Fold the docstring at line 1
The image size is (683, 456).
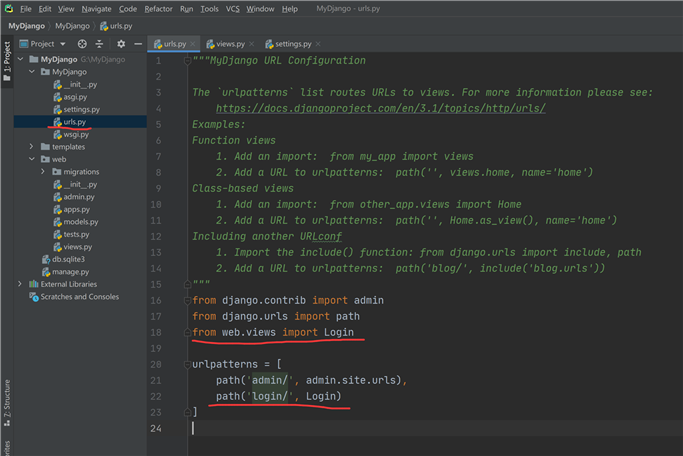[187, 61]
